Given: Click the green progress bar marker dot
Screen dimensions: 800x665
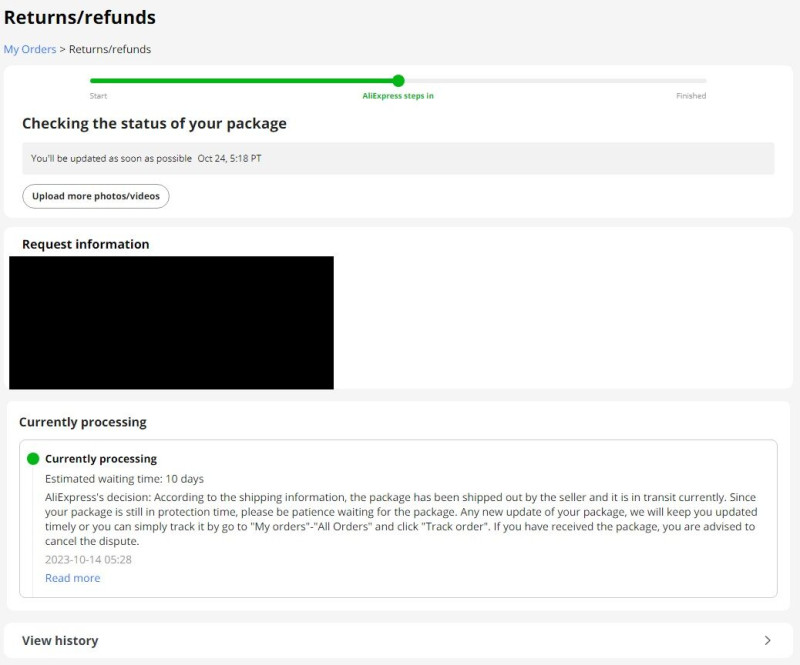Looking at the screenshot, I should [x=398, y=81].
